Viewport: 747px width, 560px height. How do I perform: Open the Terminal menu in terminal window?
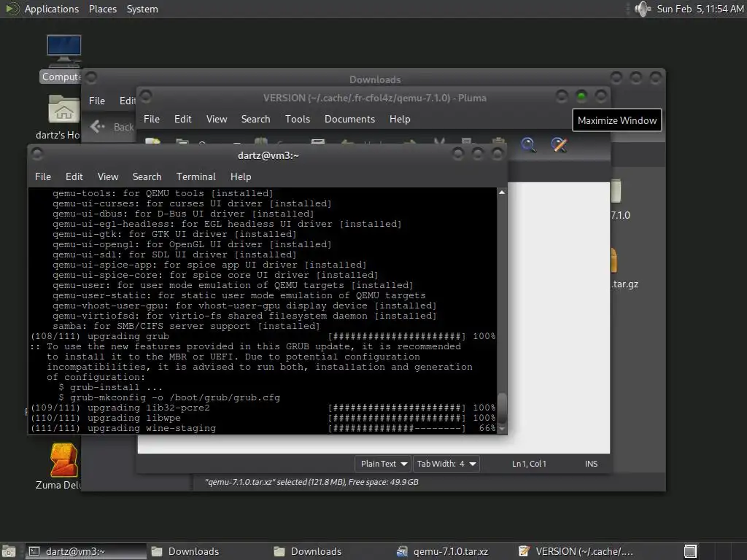196,176
